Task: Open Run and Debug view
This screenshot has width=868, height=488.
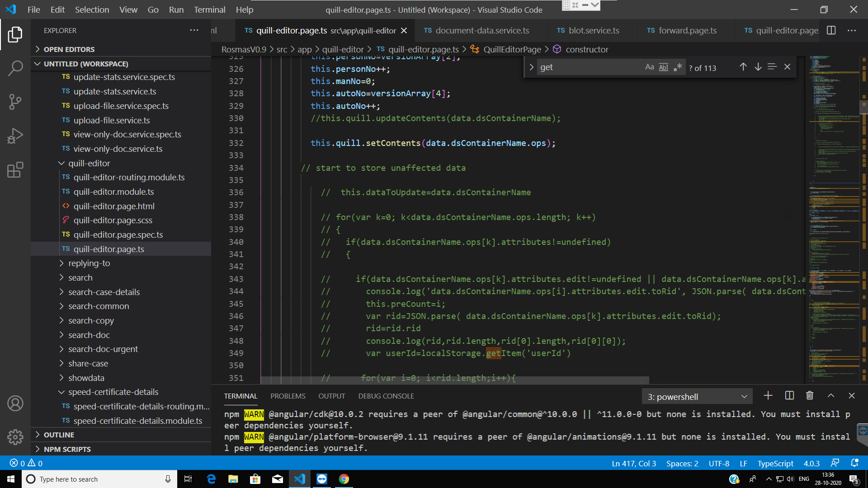Action: tap(15, 136)
